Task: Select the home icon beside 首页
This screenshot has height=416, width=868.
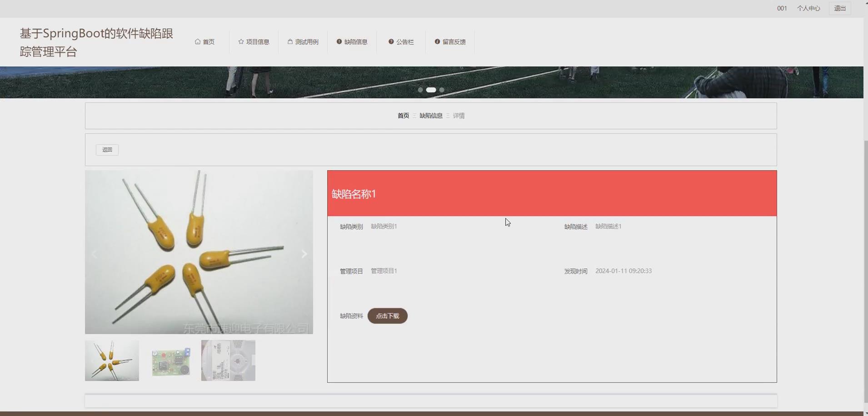Action: (x=199, y=41)
